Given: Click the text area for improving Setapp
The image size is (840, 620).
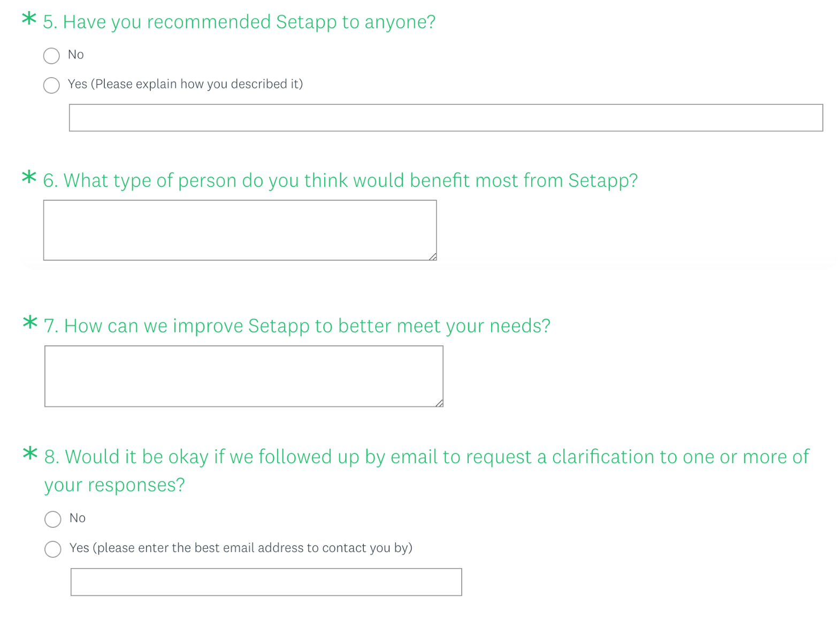Looking at the screenshot, I should 243,376.
